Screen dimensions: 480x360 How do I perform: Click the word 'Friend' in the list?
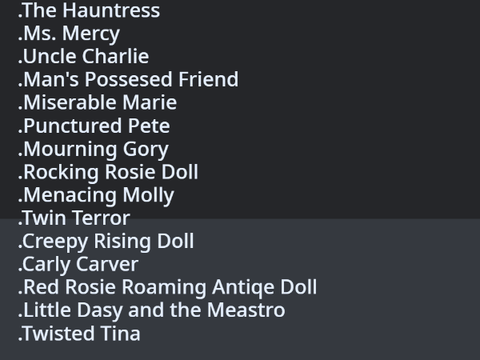point(208,79)
